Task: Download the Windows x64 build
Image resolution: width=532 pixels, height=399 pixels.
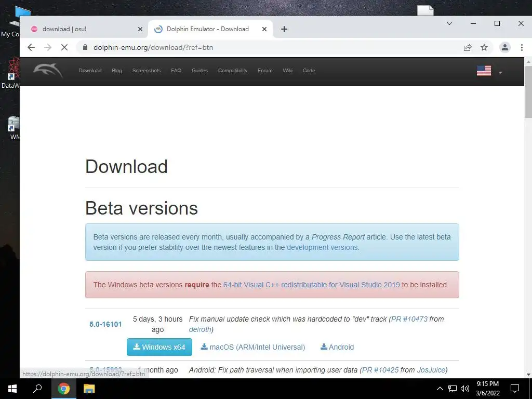Action: coord(159,347)
